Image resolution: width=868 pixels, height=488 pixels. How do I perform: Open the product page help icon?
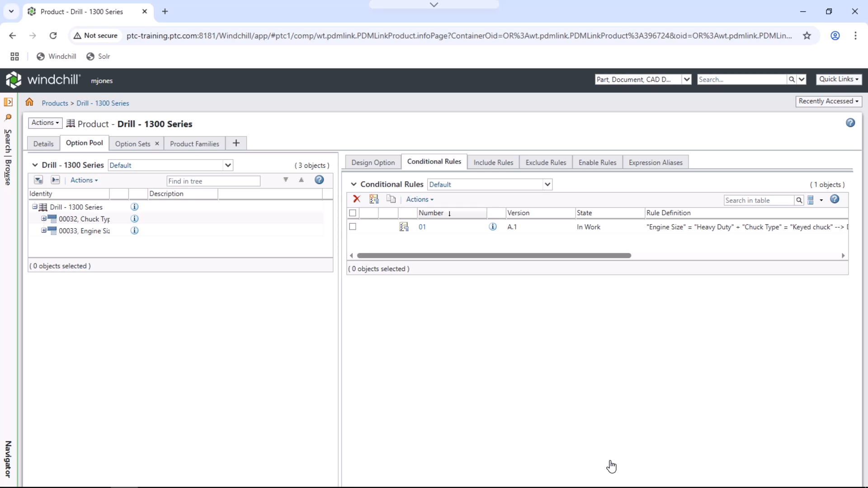click(850, 123)
